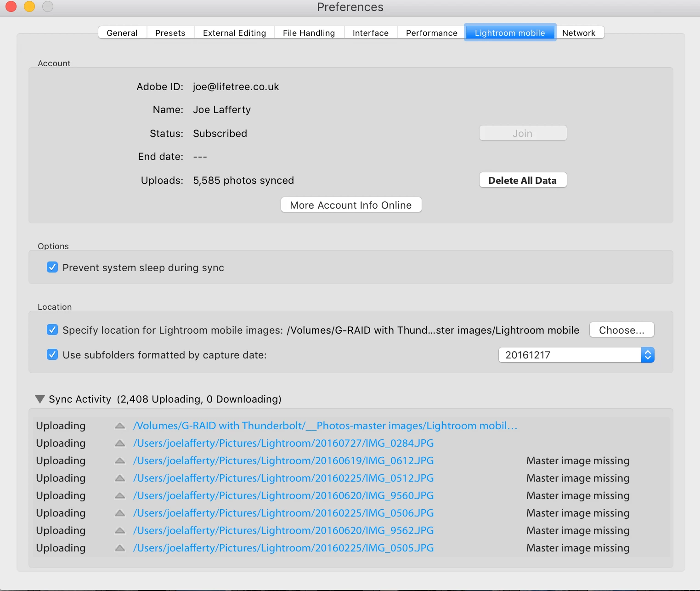
Task: Open the capture date format dropdown
Action: pyautogui.click(x=576, y=355)
